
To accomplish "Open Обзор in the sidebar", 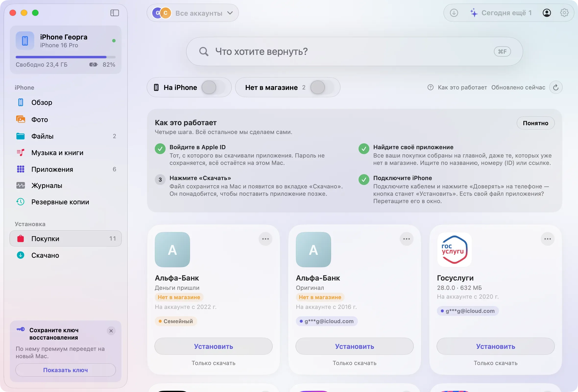I will [x=66, y=102].
